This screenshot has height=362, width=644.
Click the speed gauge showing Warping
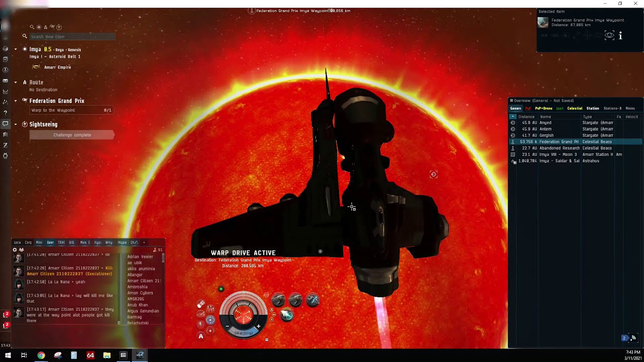[x=244, y=332]
